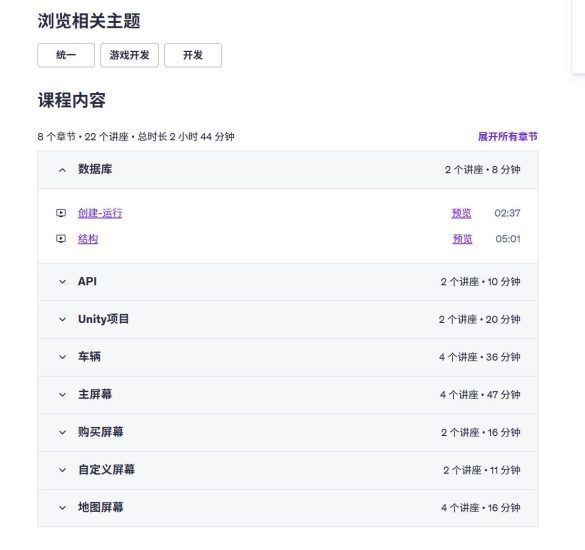Viewport: 585px width, 550px height.
Task: Collapse the 数据库 section chevron
Action: (62, 170)
